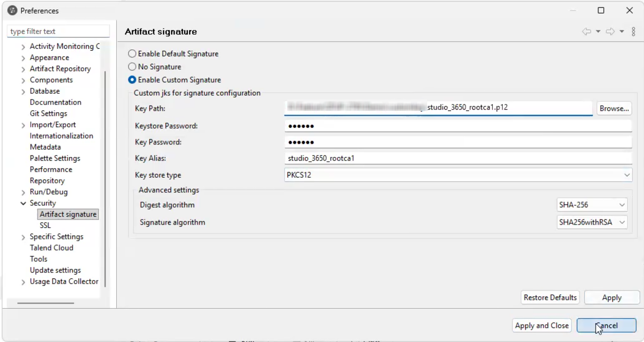Click the Apply and Close button
The image size is (644, 342).
[541, 325]
